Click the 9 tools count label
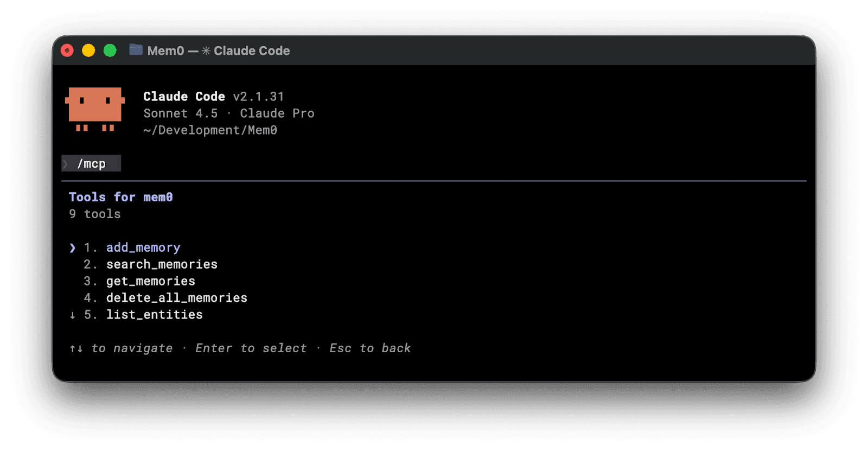This screenshot has width=868, height=451. (94, 214)
